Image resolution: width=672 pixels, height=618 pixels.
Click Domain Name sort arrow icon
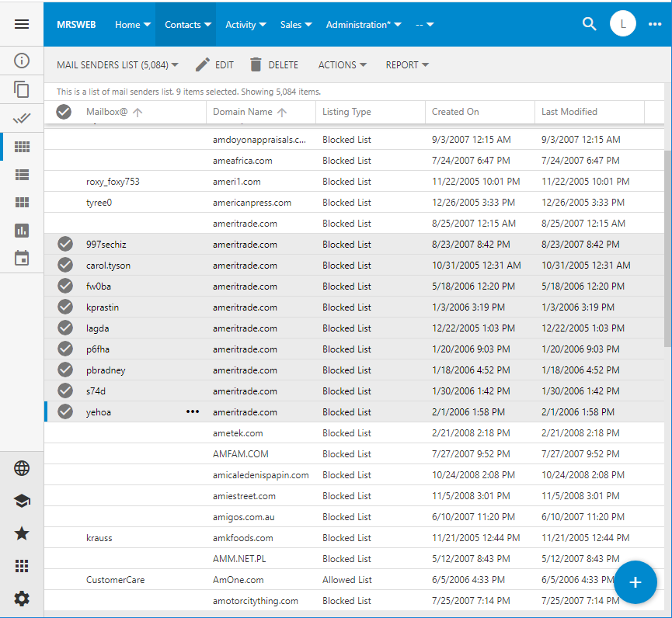click(x=282, y=113)
